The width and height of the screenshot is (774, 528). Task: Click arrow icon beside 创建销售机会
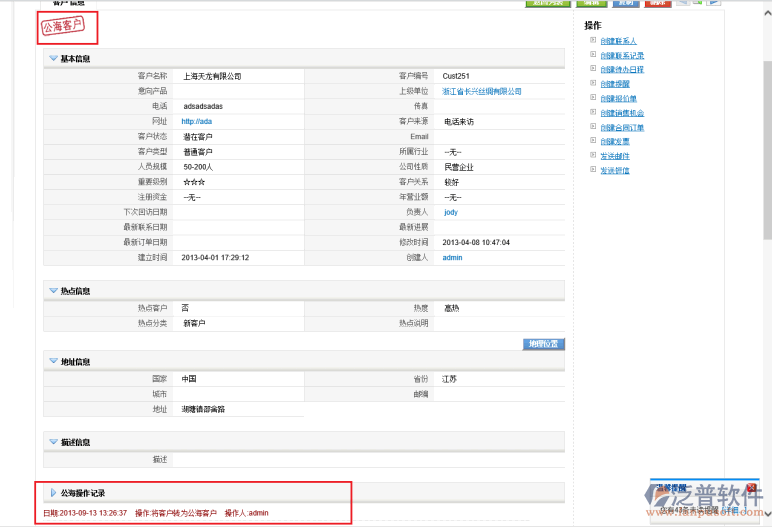click(x=593, y=112)
